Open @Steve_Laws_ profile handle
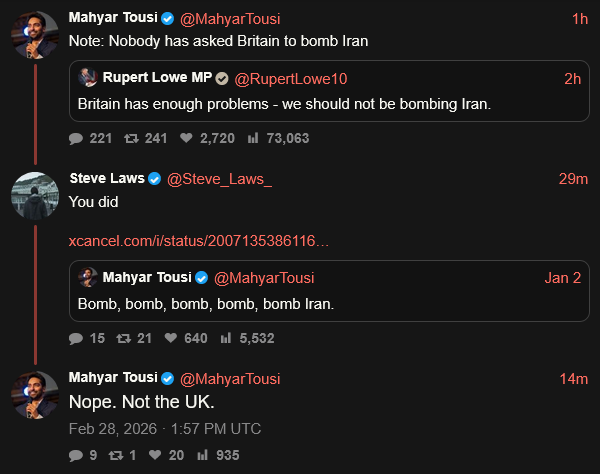Screen dimensions: 600x474 pyautogui.click(x=219, y=179)
